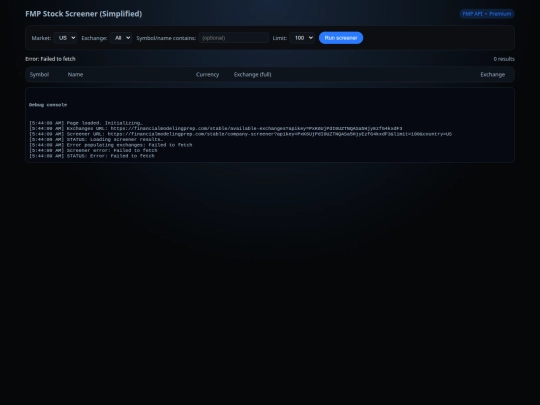Click the Loading screener results log line
This screenshot has width=540, height=405.
tap(96, 139)
